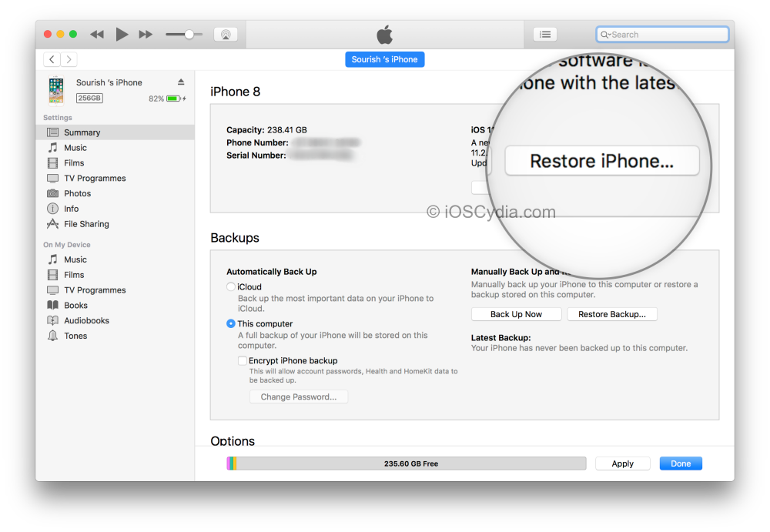Open Audiobooks on the device
Viewport: 770px width, 532px height.
pos(115,320)
